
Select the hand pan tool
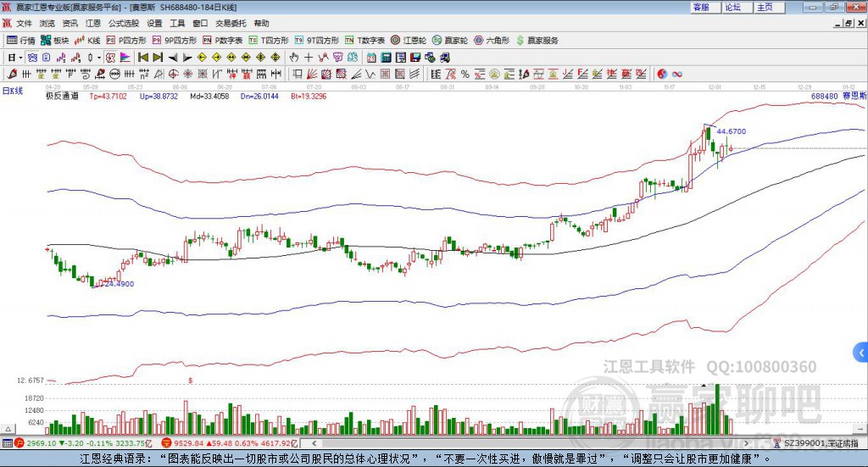click(294, 58)
